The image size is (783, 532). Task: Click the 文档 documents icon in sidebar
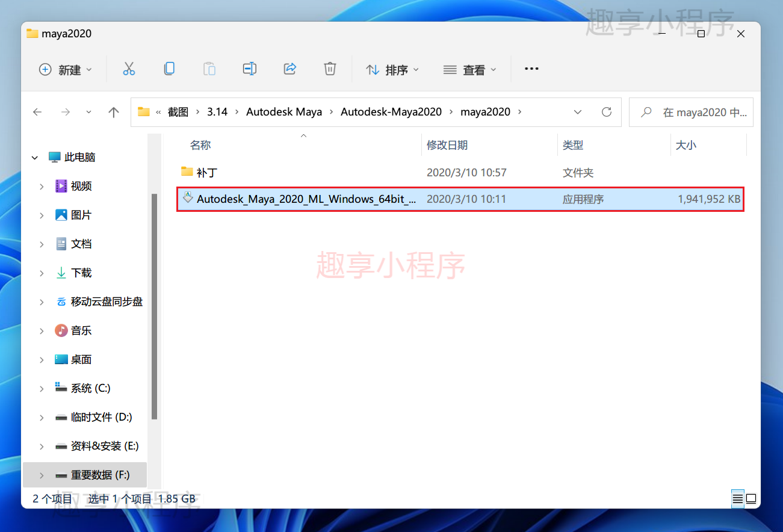click(61, 244)
